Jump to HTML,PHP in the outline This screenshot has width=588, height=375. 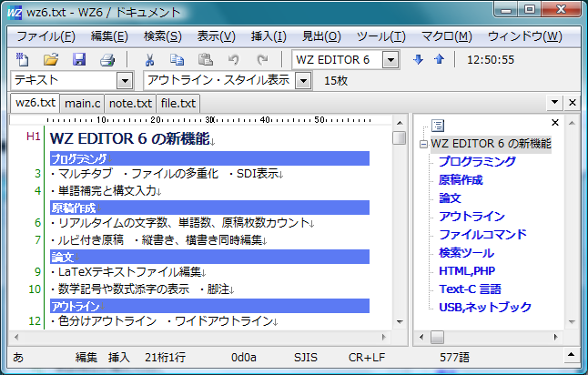point(467,270)
